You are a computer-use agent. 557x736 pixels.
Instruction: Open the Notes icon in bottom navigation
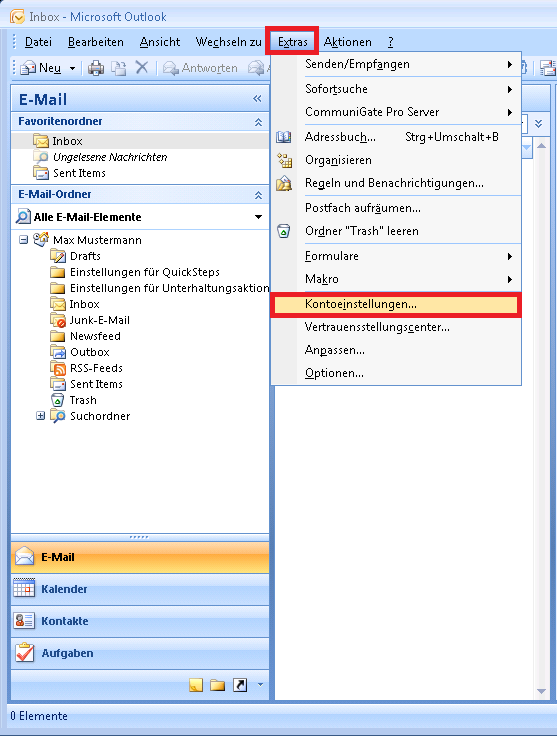point(196,685)
